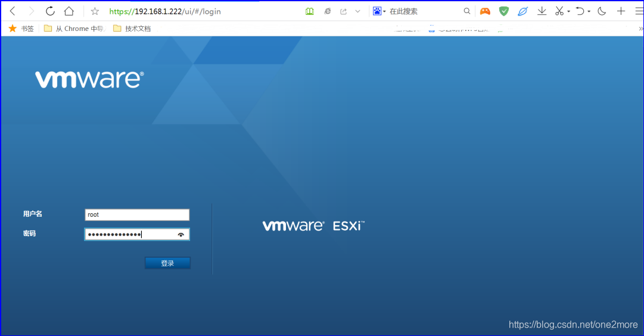The height and width of the screenshot is (336, 644).
Task: Click the magnifier search icon
Action: 467,11
